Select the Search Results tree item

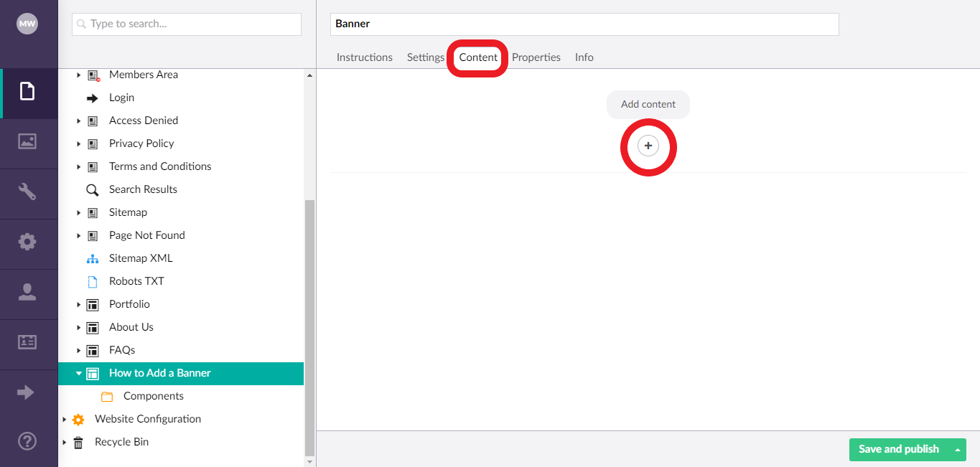[x=143, y=189]
